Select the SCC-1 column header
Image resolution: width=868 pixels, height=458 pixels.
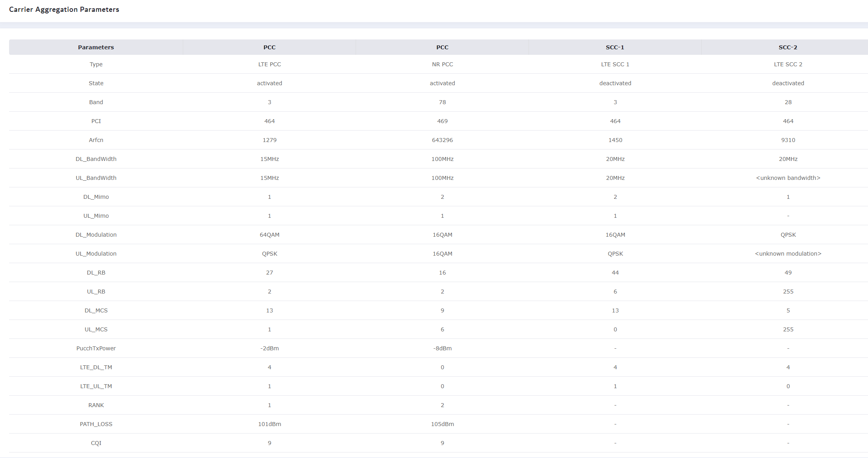(x=615, y=47)
